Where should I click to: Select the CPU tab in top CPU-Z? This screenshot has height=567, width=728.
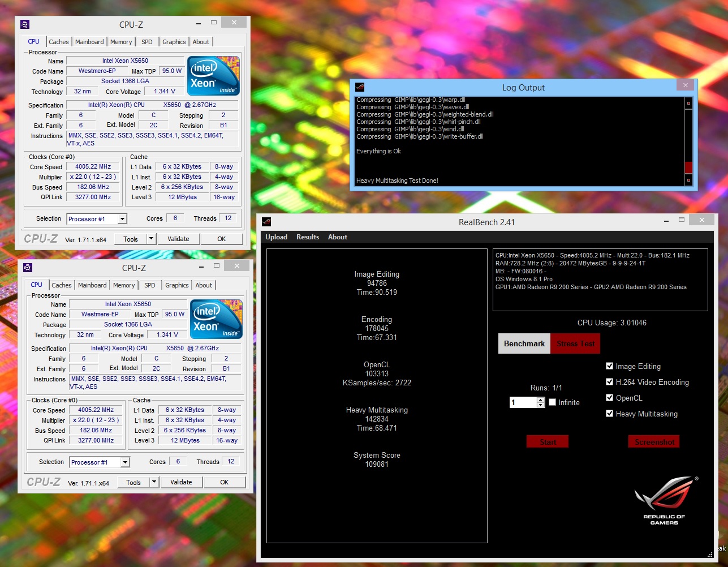tap(34, 41)
